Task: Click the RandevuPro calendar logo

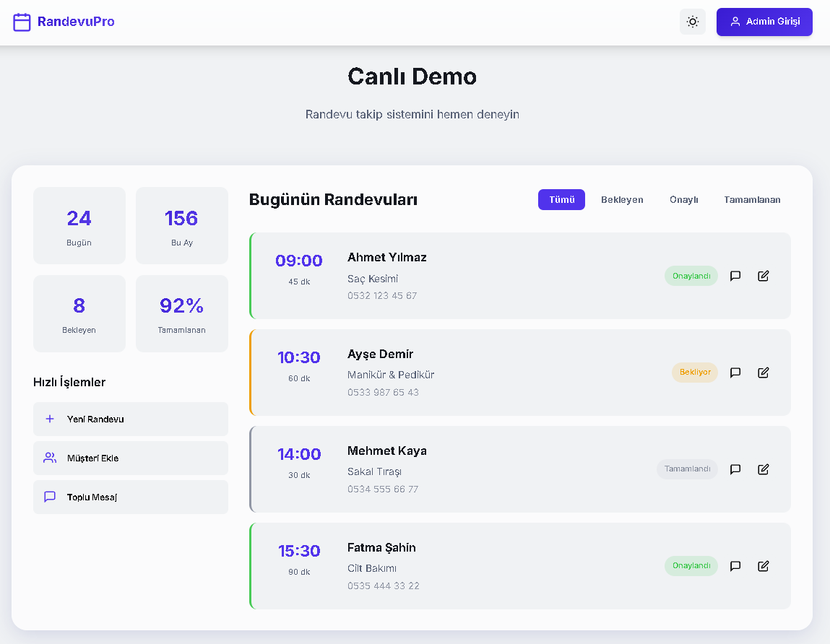Action: coord(22,22)
